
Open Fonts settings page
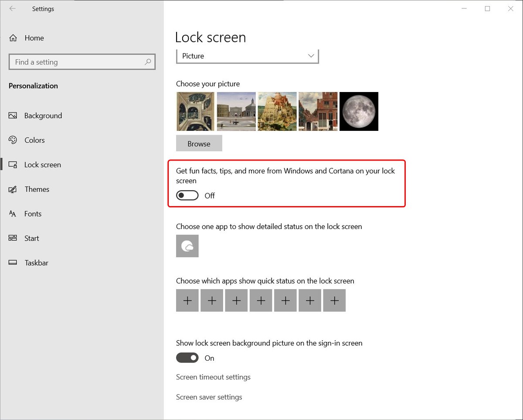(33, 214)
